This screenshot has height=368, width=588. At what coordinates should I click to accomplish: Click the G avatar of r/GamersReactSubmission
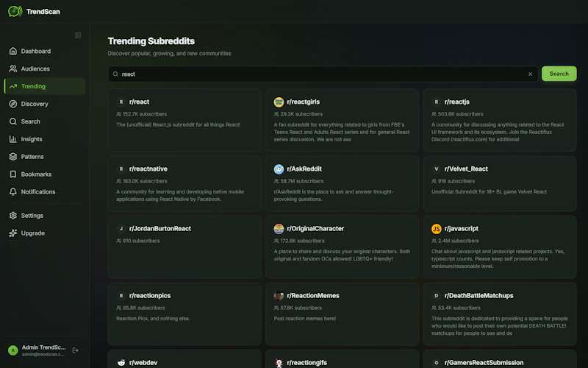[x=436, y=363]
